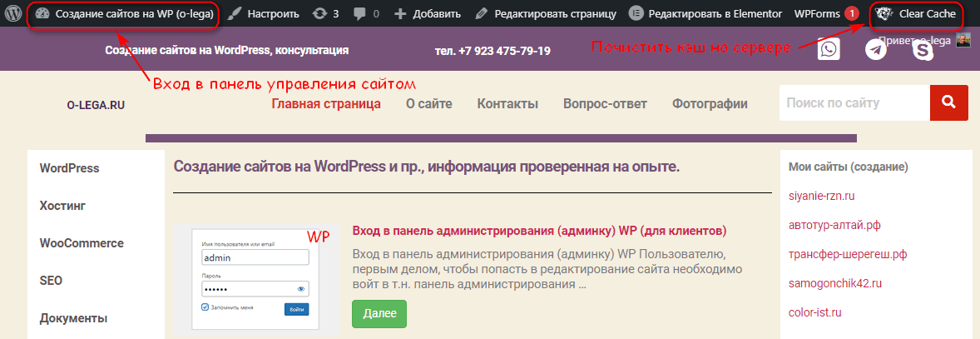This screenshot has height=339, width=980.
Task: Read more with the Далее button
Action: pos(379,314)
